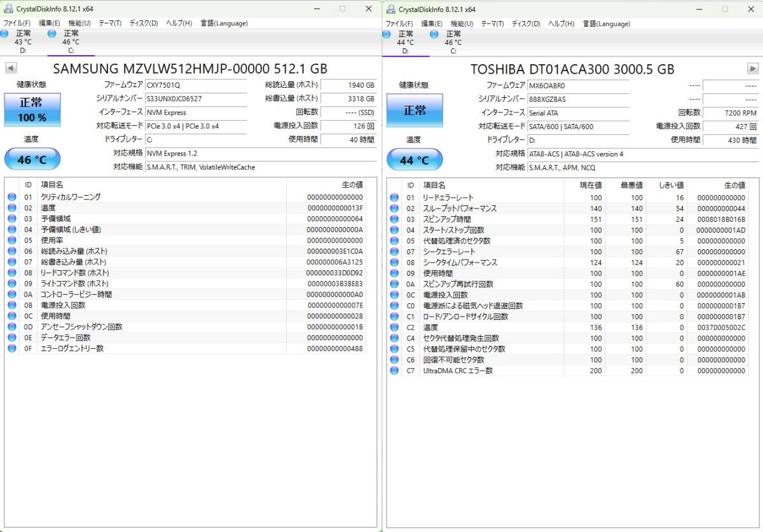Click the raw value 00000000000007E for 電源投入回数

(x=334, y=305)
